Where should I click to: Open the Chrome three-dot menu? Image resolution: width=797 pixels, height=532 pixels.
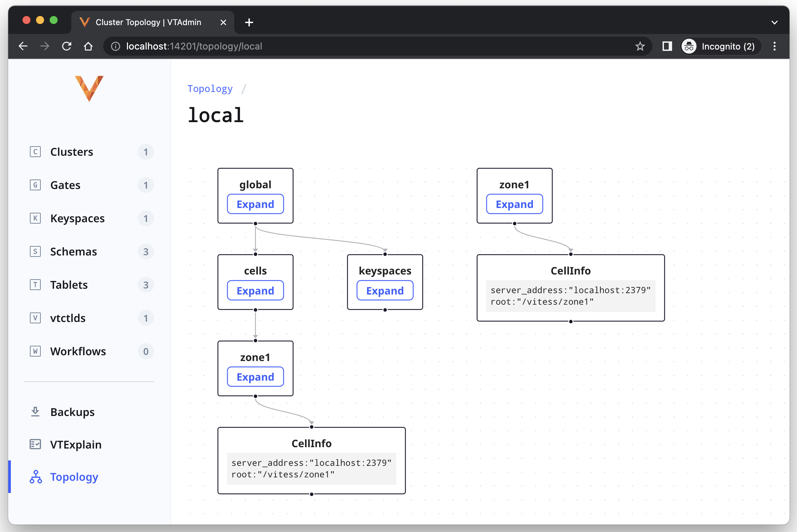point(774,46)
